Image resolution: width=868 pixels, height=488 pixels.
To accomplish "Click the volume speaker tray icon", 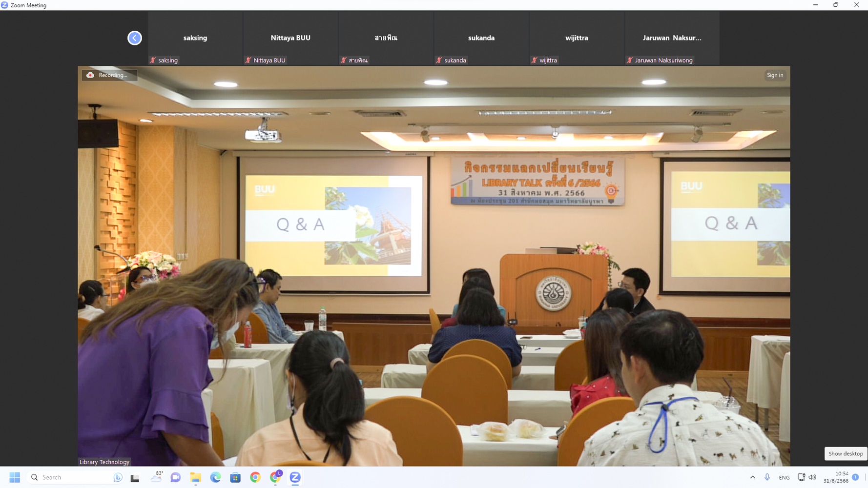I will (x=812, y=477).
